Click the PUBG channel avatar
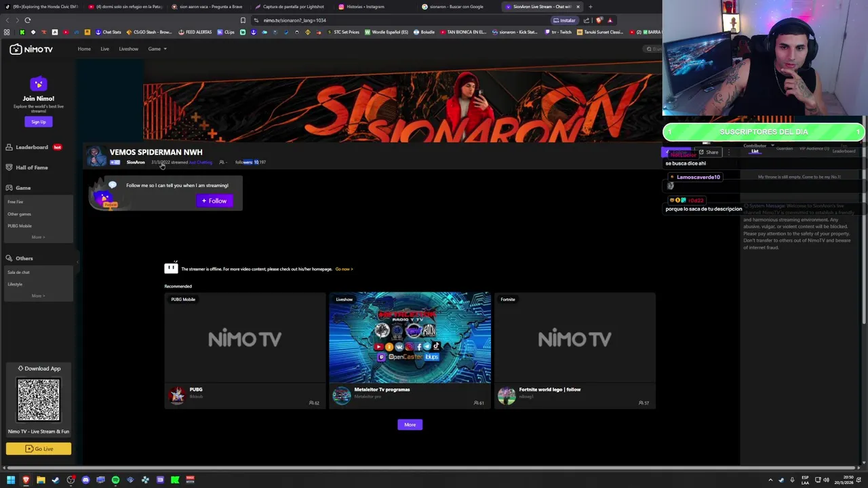 (176, 396)
